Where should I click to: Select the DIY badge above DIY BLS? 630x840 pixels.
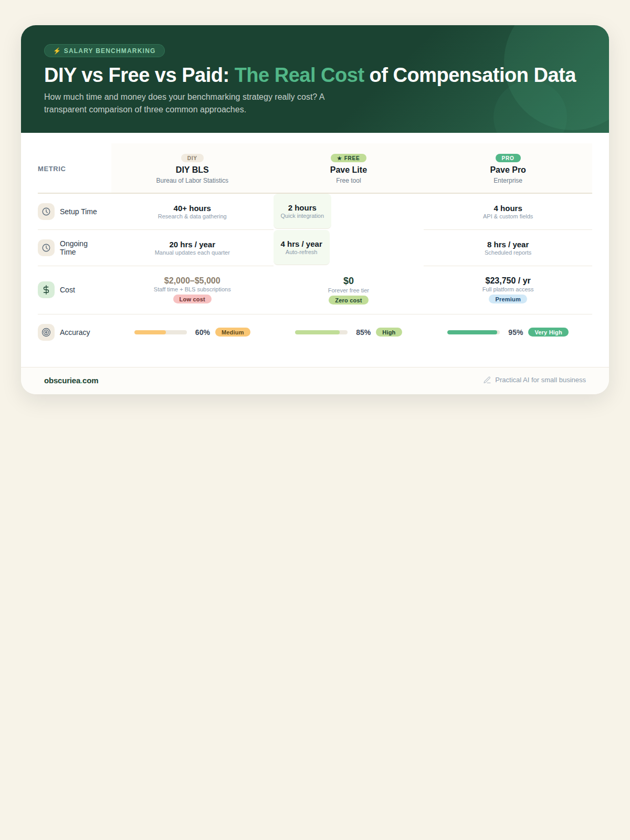click(x=192, y=158)
